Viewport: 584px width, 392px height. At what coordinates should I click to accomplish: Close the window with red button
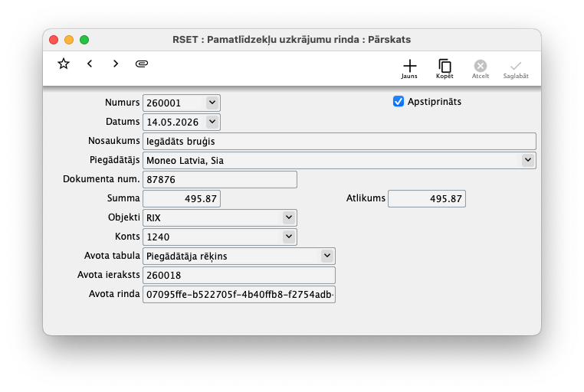click(x=54, y=40)
